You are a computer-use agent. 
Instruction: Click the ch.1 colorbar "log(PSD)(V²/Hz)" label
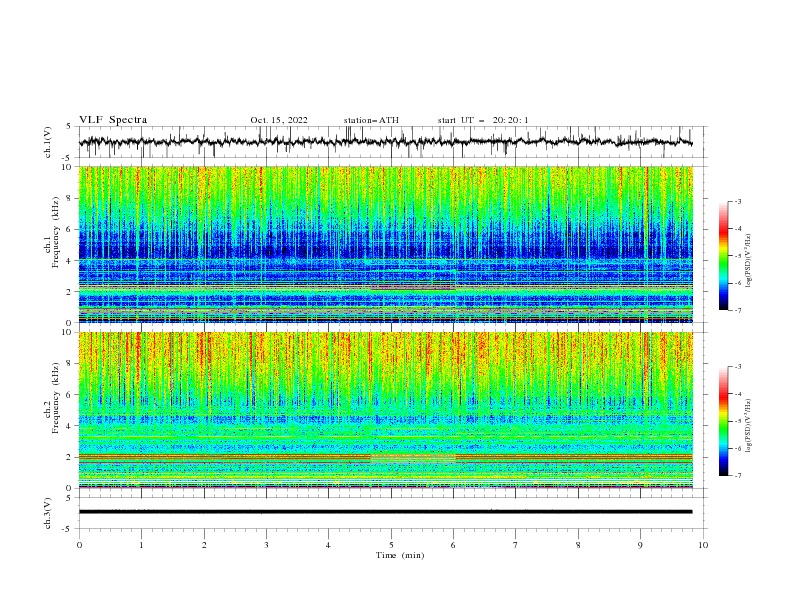point(749,261)
